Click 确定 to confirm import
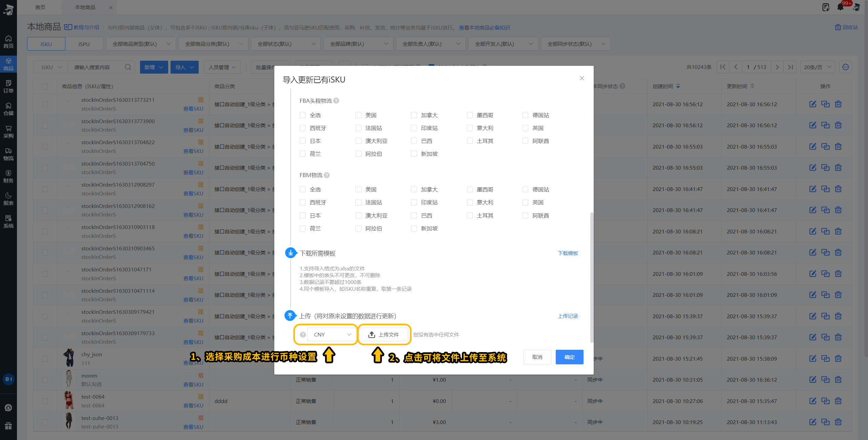This screenshot has height=440, width=868. point(569,357)
